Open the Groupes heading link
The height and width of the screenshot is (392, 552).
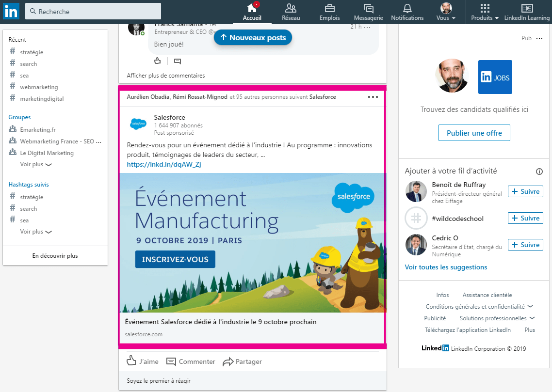[x=19, y=117]
